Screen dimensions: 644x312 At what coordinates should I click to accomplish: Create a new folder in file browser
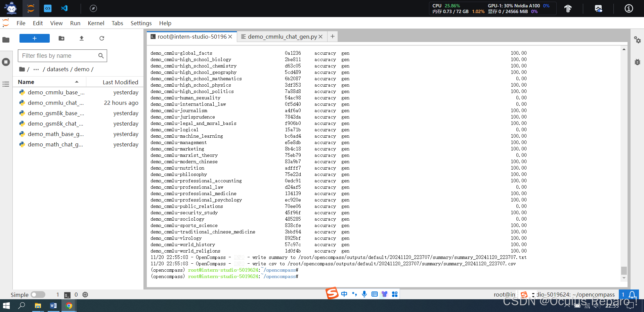click(61, 38)
